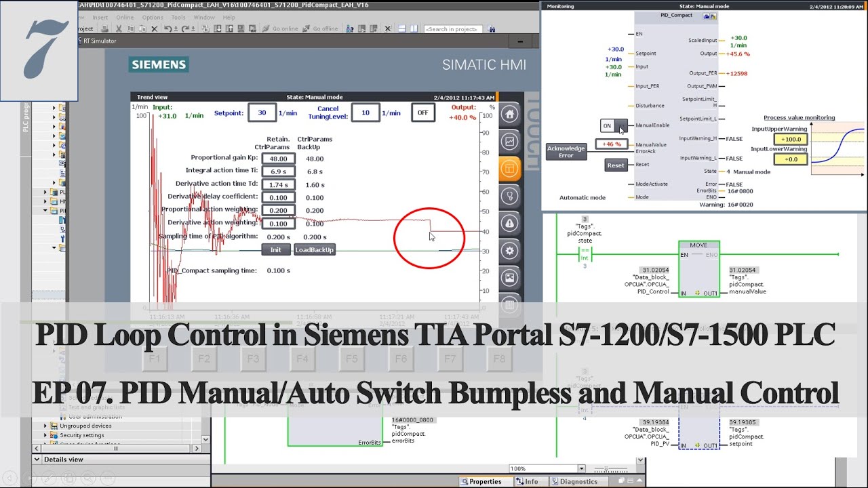Click the Derivative action time field 1.74 s
This screenshot has height=488, width=868.
pos(278,184)
